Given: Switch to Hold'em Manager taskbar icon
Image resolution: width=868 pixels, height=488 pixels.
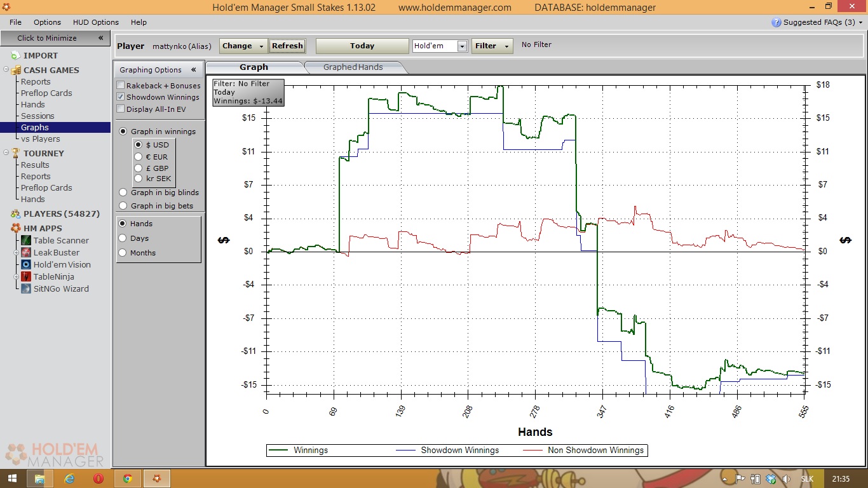Looking at the screenshot, I should (157, 478).
